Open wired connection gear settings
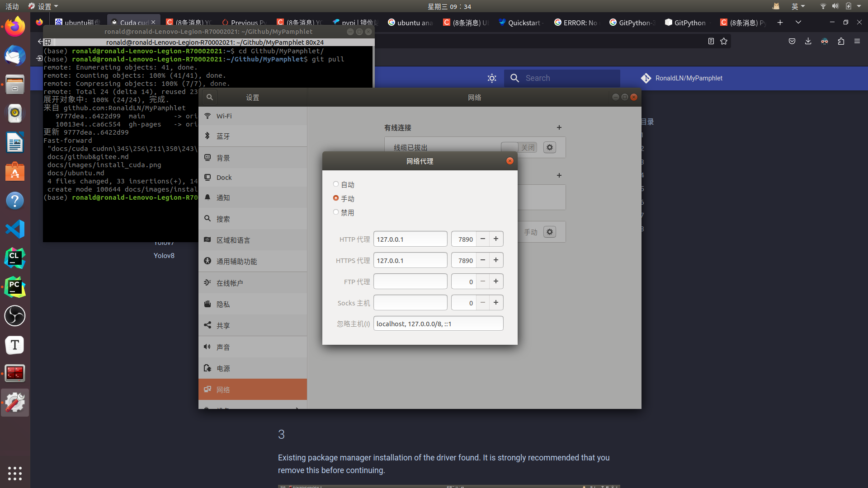The height and width of the screenshot is (488, 868). coord(550,147)
